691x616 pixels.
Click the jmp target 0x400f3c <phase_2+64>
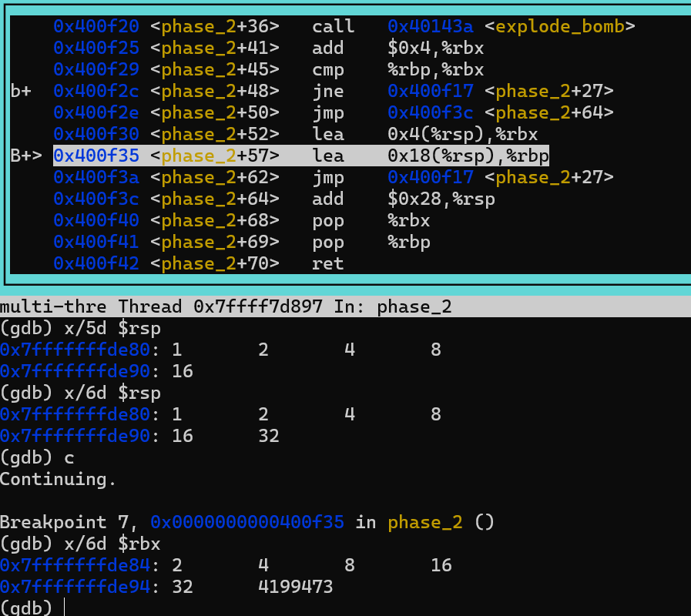[501, 112]
